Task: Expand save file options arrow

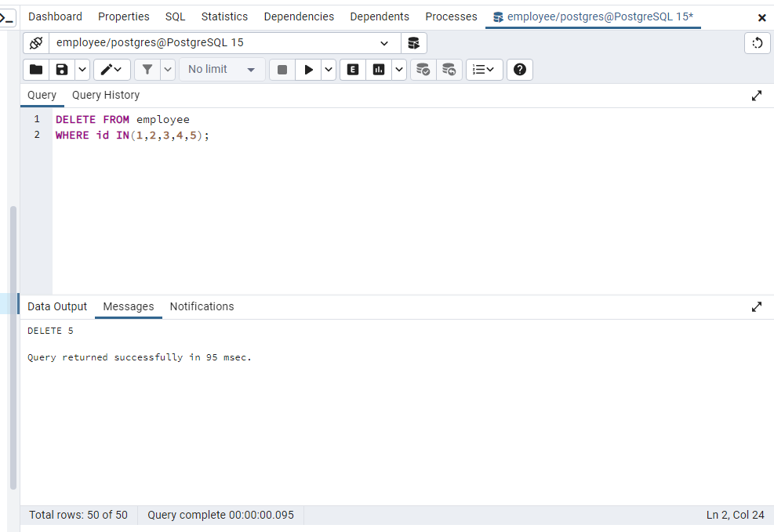Action: pyautogui.click(x=82, y=70)
